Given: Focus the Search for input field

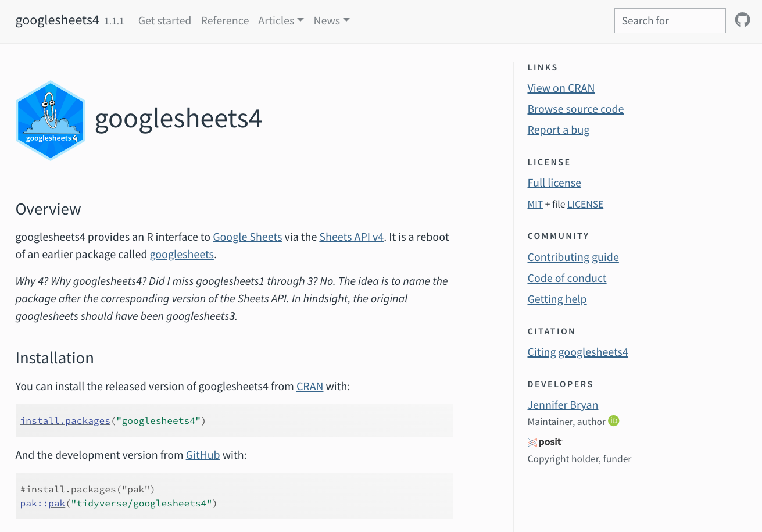Looking at the screenshot, I should pyautogui.click(x=670, y=20).
